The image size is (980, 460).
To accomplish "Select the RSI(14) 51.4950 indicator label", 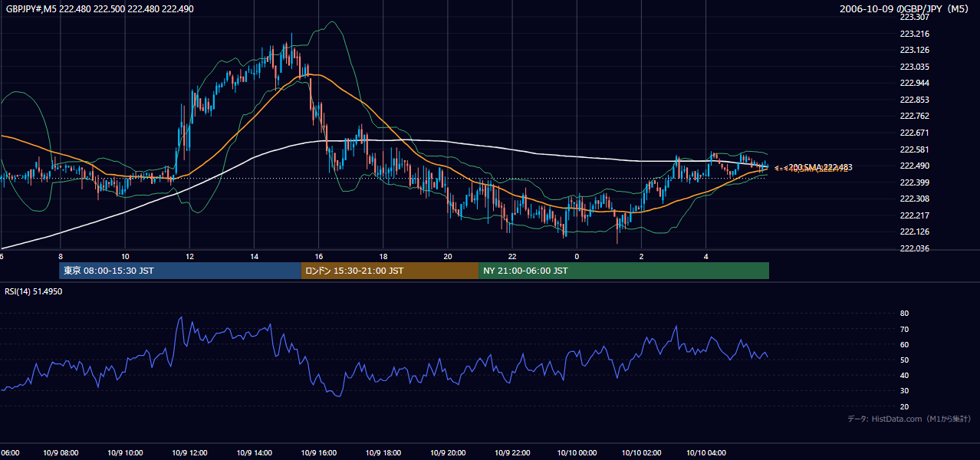I will tap(34, 292).
